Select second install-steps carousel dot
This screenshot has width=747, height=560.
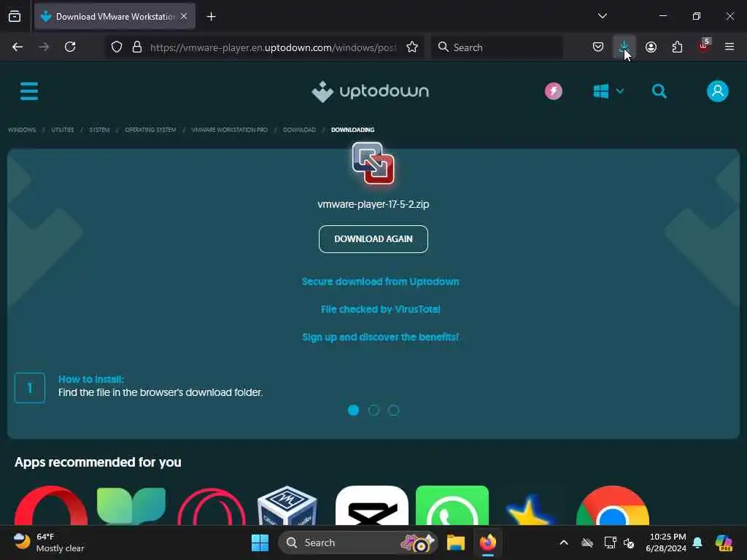[373, 410]
